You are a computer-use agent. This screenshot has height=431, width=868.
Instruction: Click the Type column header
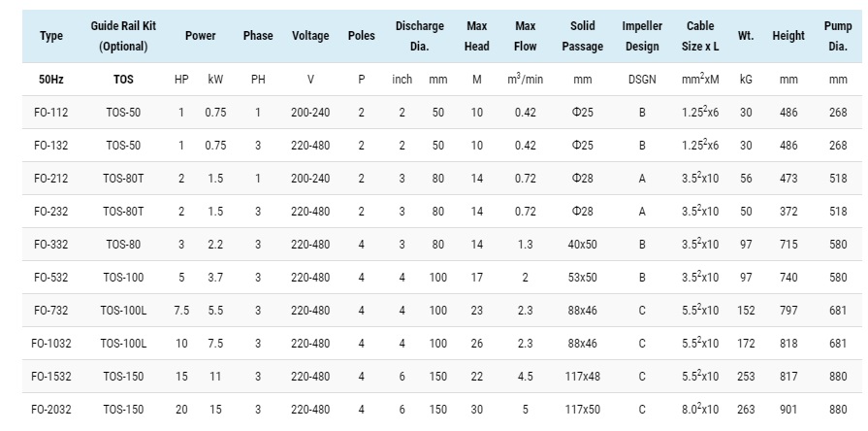pyautogui.click(x=50, y=36)
